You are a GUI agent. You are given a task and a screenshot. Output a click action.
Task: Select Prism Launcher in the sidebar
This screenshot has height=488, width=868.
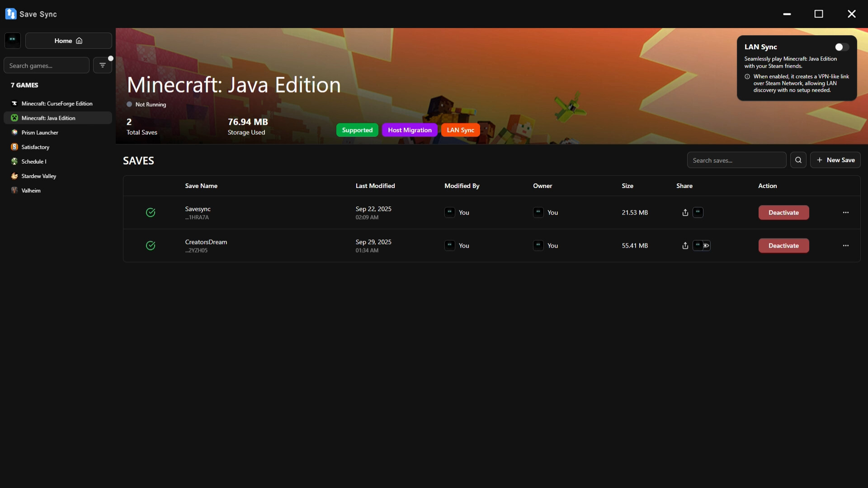(40, 132)
